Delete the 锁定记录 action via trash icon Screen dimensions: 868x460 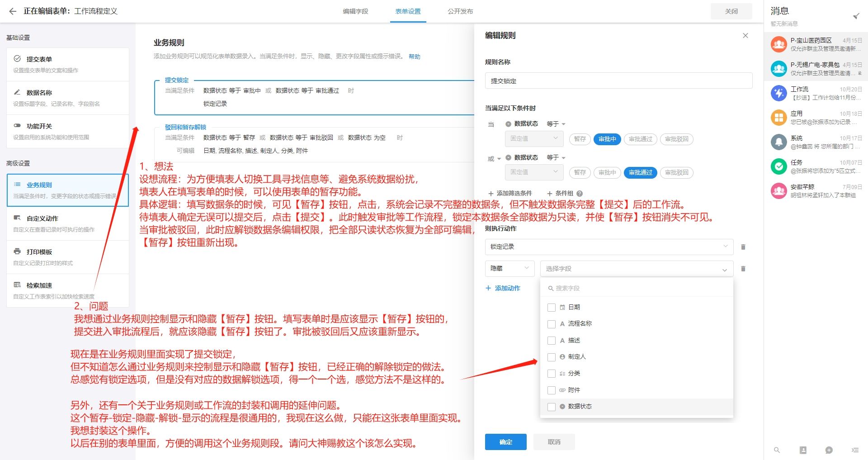pyautogui.click(x=743, y=247)
